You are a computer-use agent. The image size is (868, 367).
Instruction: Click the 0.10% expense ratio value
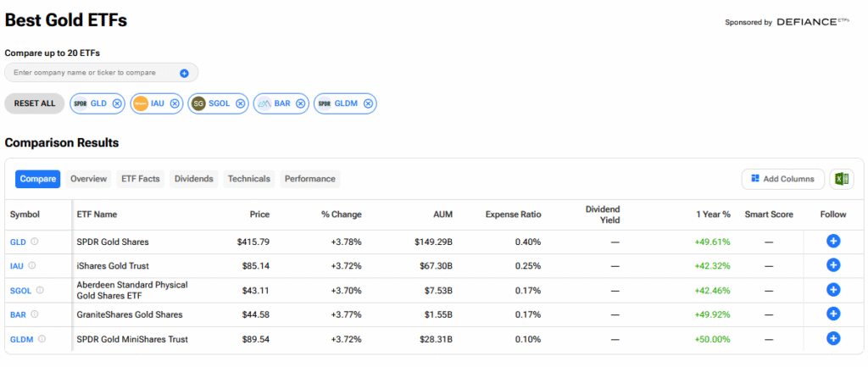(x=529, y=339)
